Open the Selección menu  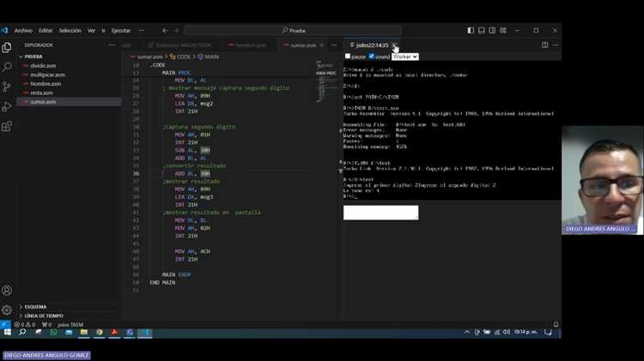(70, 30)
